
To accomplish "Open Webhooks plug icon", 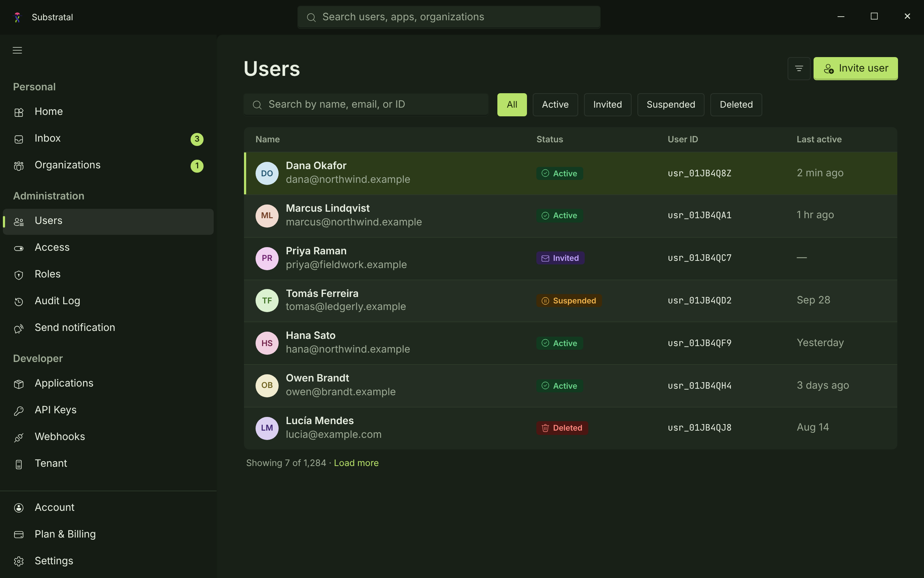I will coord(19,437).
